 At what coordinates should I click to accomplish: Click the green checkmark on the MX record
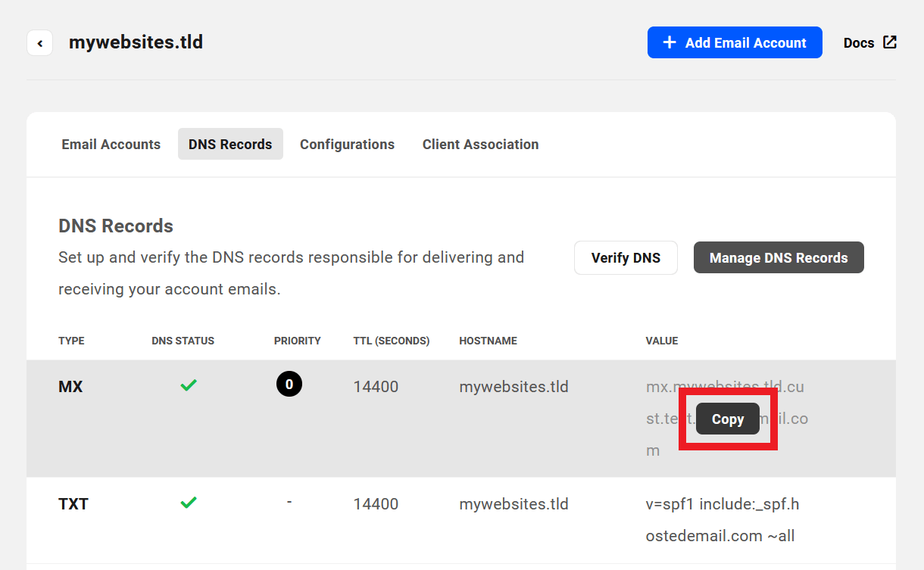pos(189,385)
